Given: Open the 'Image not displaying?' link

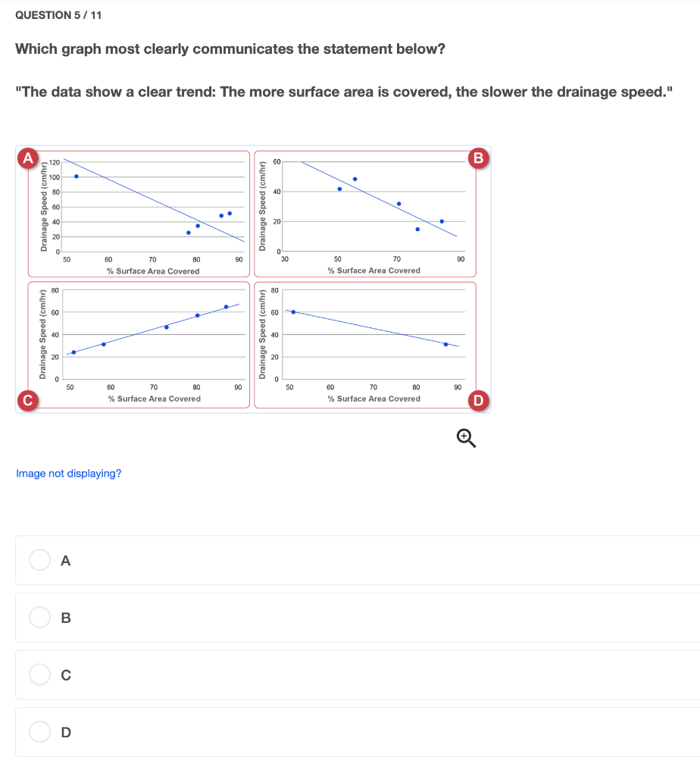Looking at the screenshot, I should click(69, 474).
